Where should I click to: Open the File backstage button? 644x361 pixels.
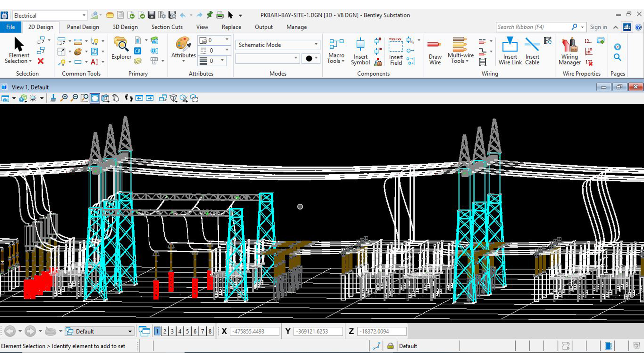click(10, 27)
